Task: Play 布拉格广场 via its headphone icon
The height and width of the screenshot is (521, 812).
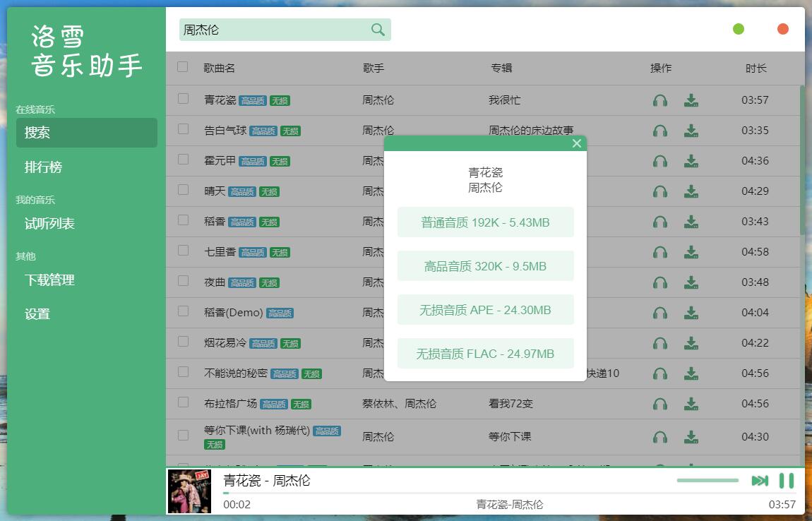Action: tap(659, 404)
